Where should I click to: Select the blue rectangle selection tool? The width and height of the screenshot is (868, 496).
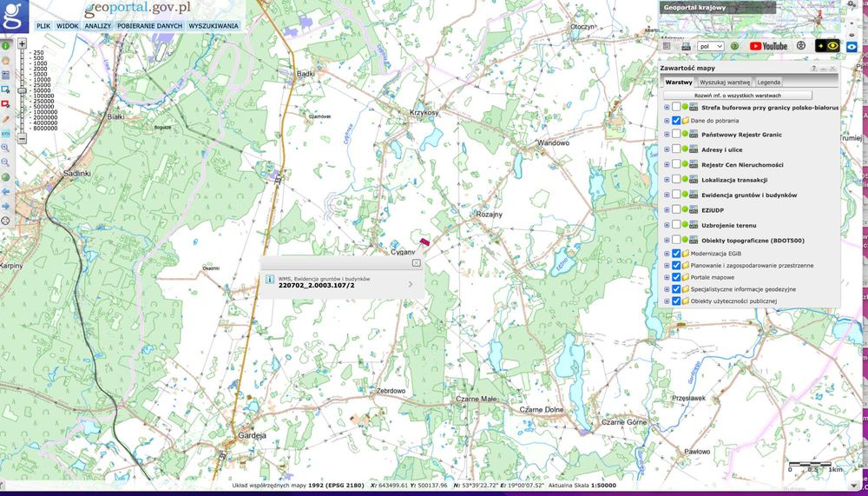[5, 89]
